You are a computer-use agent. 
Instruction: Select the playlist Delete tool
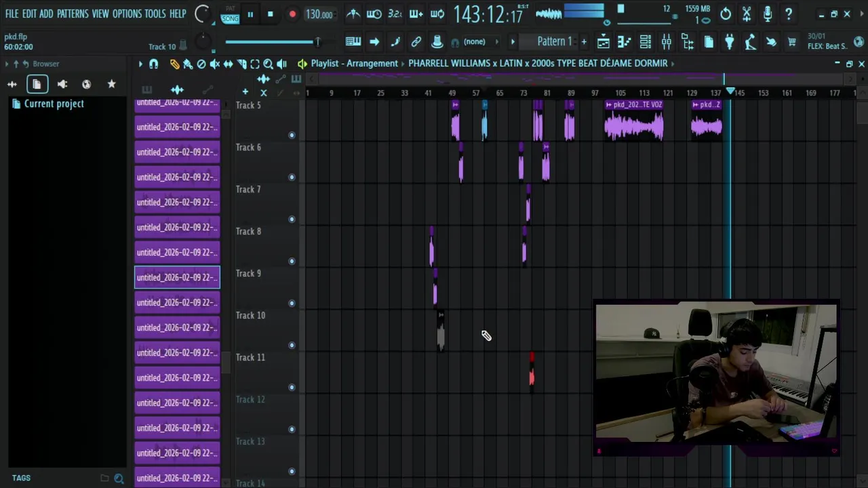(201, 64)
